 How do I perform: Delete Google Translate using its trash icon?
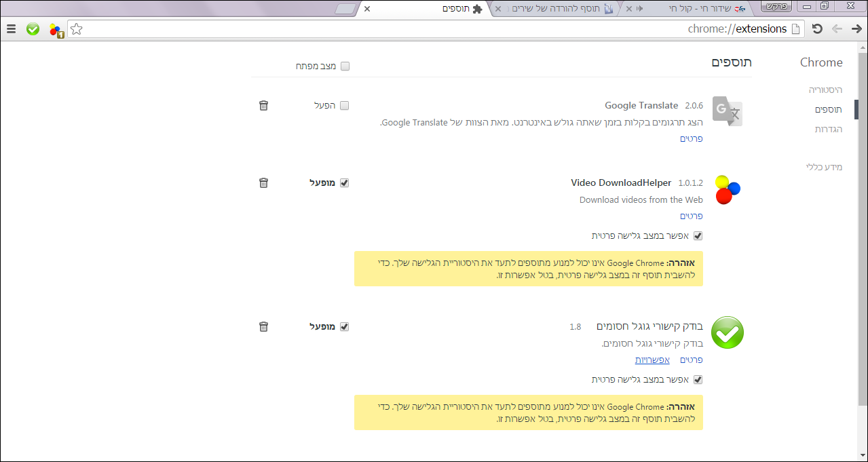264,106
